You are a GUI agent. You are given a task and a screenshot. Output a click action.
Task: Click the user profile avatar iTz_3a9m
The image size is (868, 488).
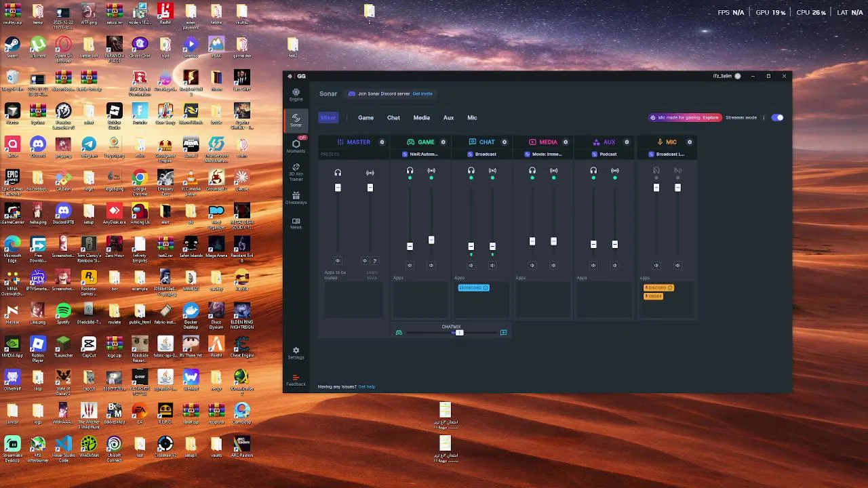pyautogui.click(x=738, y=76)
